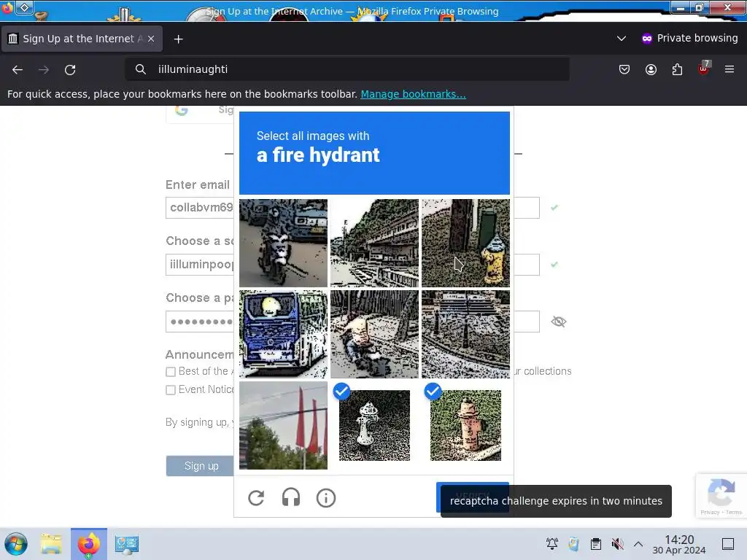Image resolution: width=747 pixels, height=560 pixels.
Task: Open Firefox hamburger menu
Action: (x=729, y=69)
